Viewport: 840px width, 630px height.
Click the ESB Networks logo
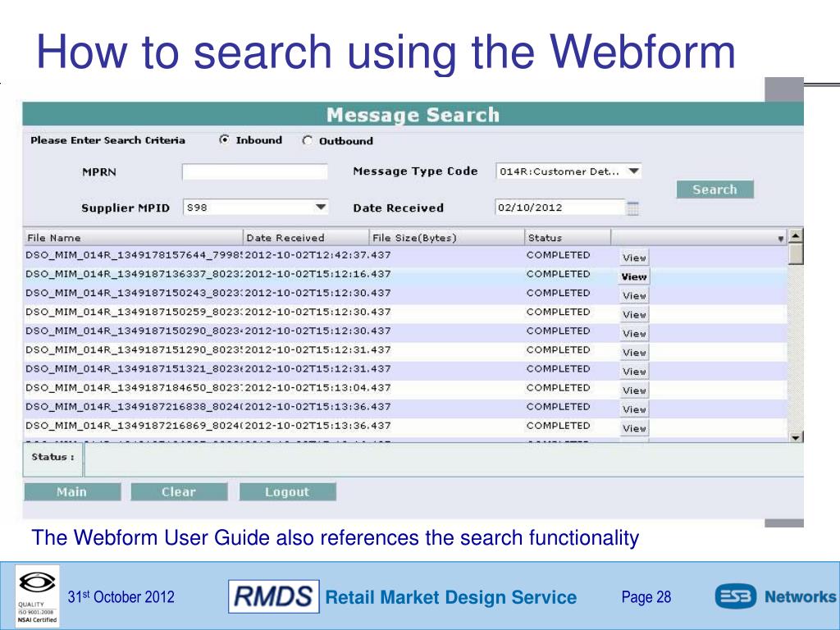(x=775, y=596)
